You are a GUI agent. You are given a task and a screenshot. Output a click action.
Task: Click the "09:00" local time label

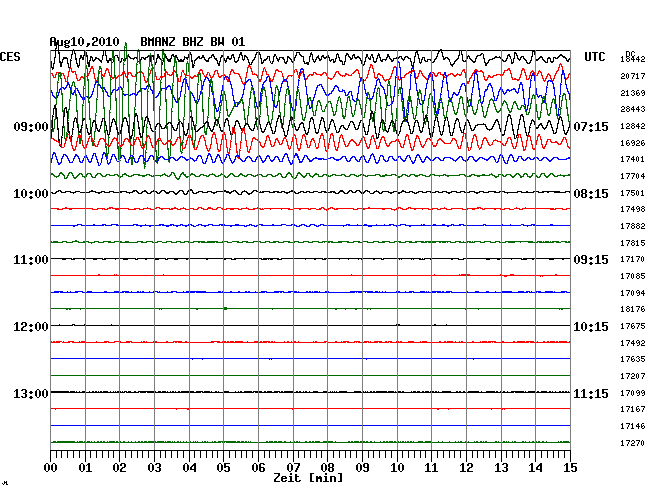[x=31, y=127]
